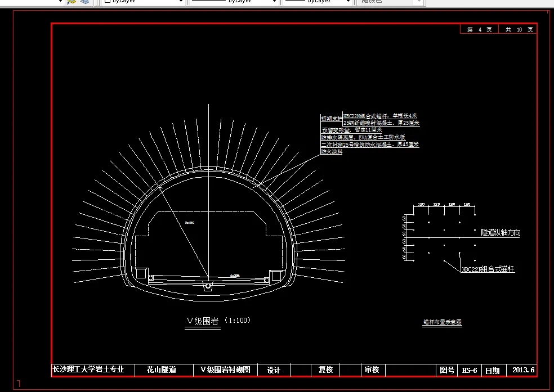Select the vertical tunnel centerline

(208, 193)
